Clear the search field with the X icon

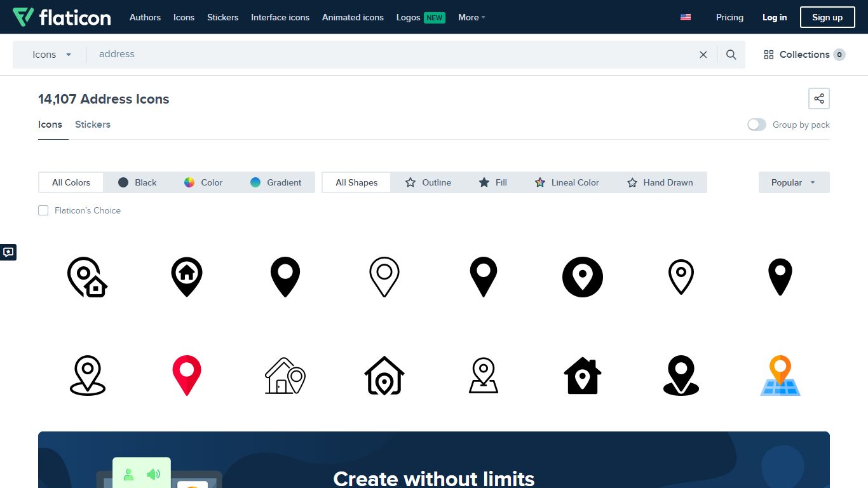tap(703, 55)
